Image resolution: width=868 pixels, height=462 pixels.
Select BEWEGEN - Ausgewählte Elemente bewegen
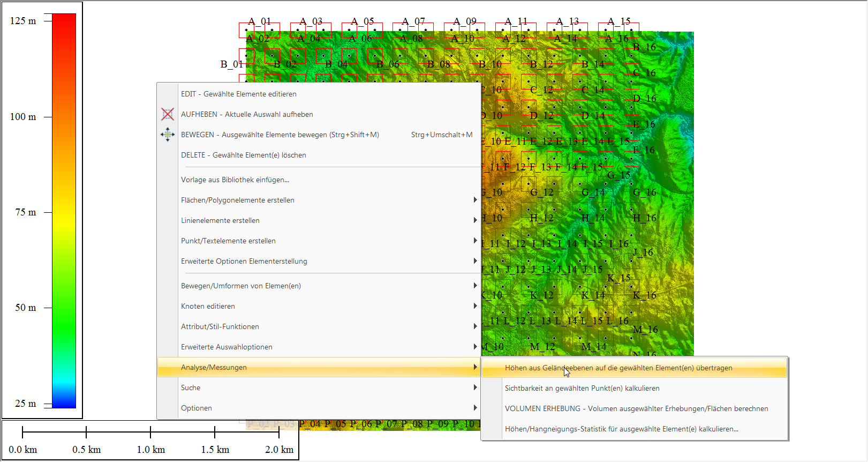click(x=319, y=135)
